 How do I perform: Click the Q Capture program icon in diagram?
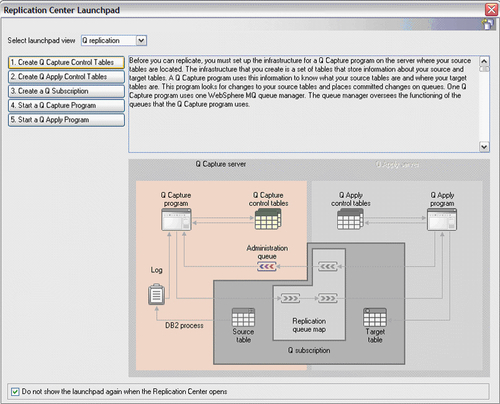pos(176,219)
